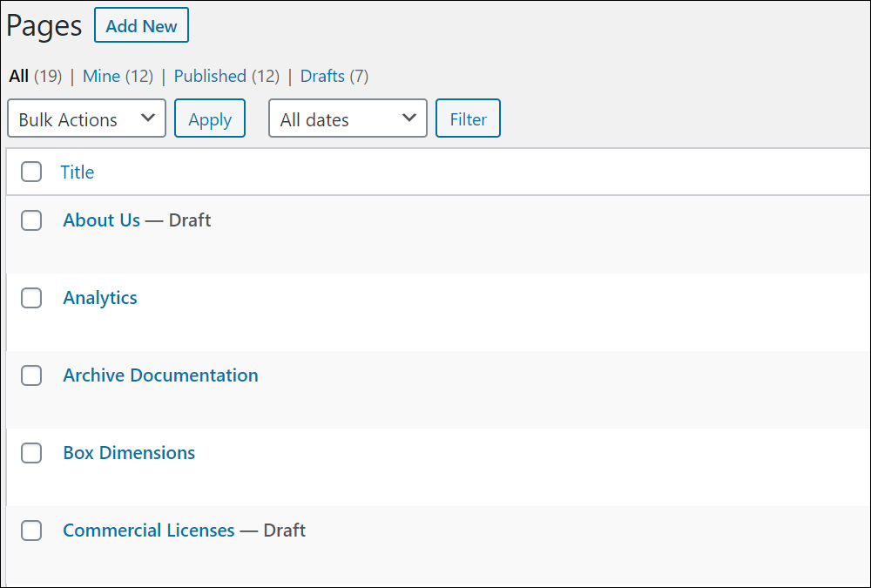The image size is (871, 588).
Task: Sort pages by Title column
Action: (x=78, y=172)
